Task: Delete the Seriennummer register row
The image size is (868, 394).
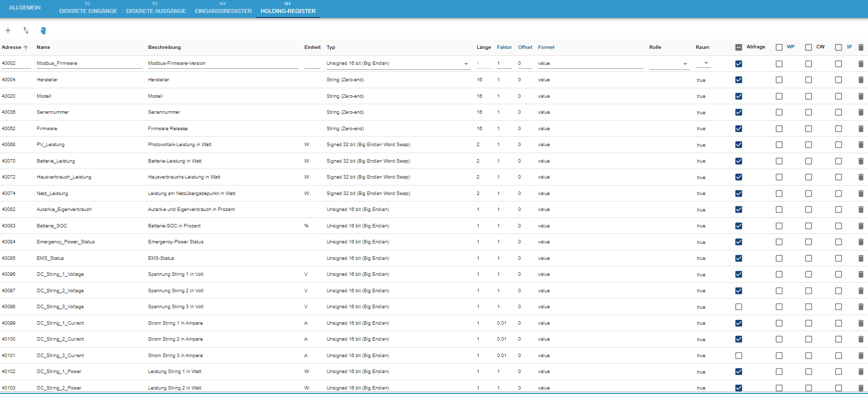Action: click(861, 112)
